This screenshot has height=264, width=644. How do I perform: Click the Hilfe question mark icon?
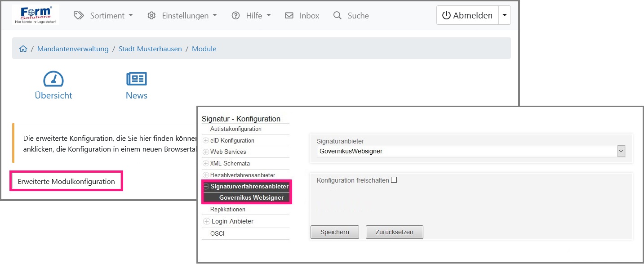(235, 16)
